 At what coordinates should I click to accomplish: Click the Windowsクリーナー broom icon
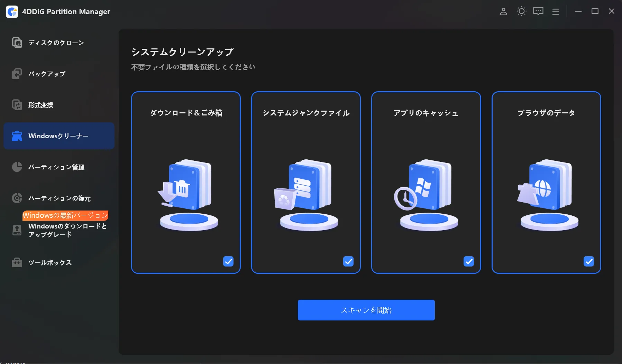(17, 136)
